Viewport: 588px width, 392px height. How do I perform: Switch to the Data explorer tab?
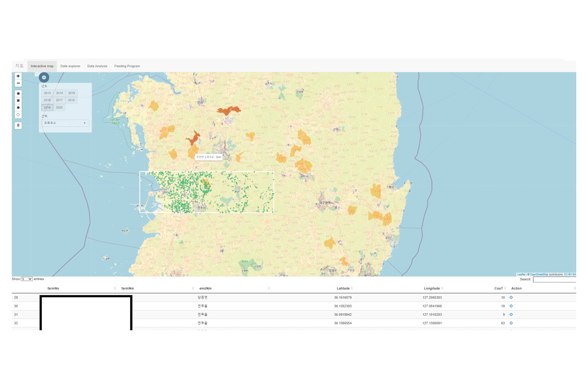(70, 66)
